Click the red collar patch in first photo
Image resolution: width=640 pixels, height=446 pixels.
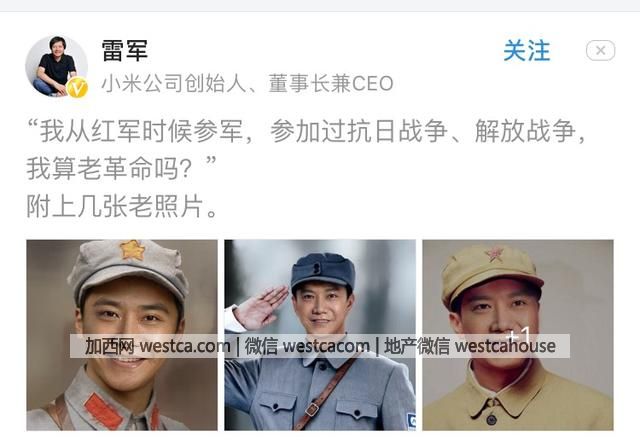point(104,410)
